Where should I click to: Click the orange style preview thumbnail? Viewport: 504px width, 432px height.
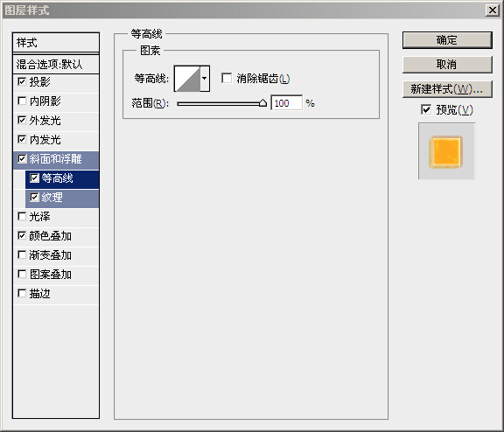[446, 152]
